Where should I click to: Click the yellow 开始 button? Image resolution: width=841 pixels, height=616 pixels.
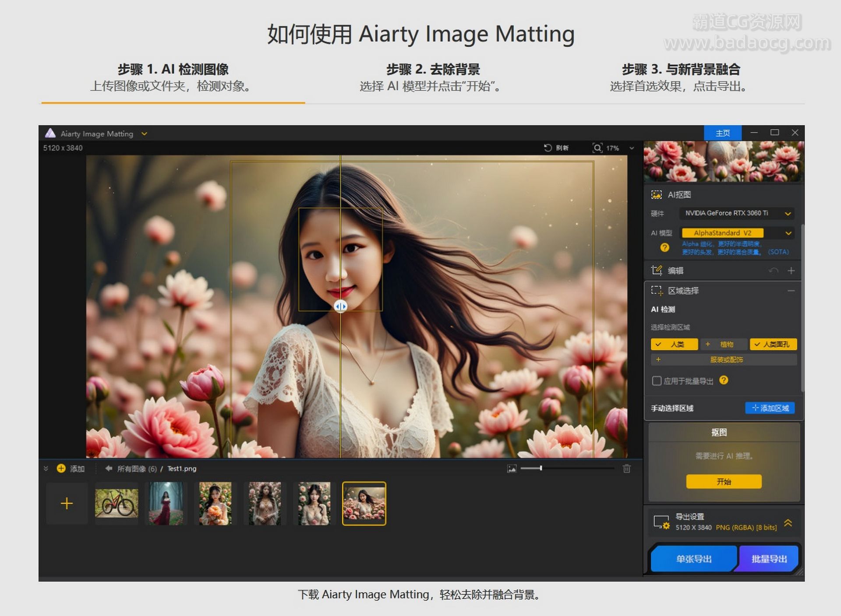724,482
